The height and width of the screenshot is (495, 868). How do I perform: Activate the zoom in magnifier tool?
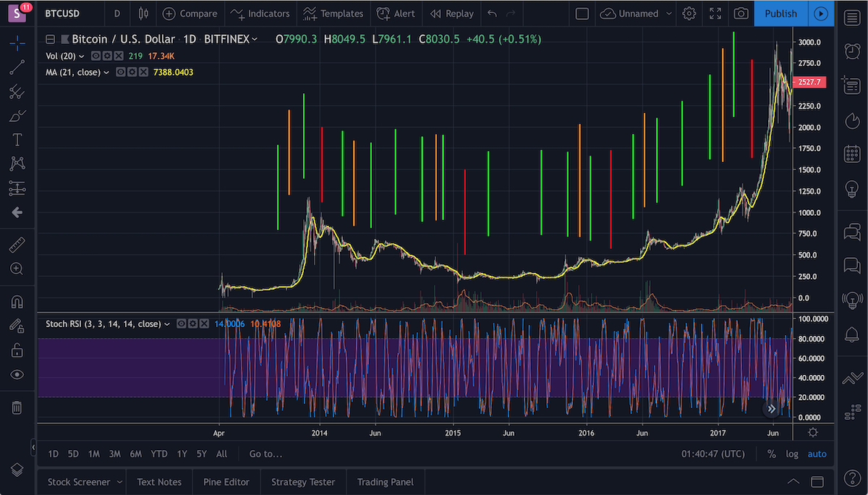(x=17, y=268)
